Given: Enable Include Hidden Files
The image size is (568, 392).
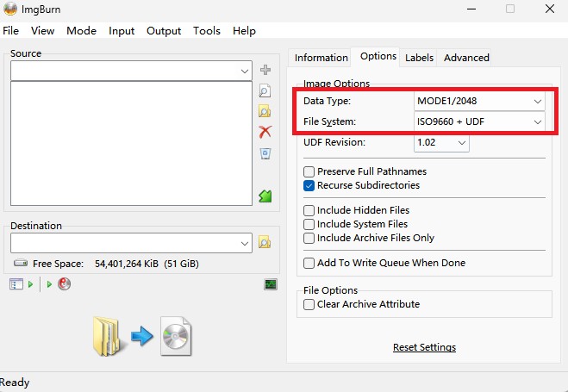Looking at the screenshot, I should pyautogui.click(x=309, y=210).
